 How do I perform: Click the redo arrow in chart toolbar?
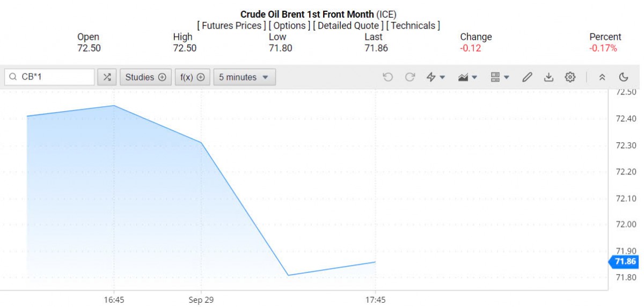[410, 77]
